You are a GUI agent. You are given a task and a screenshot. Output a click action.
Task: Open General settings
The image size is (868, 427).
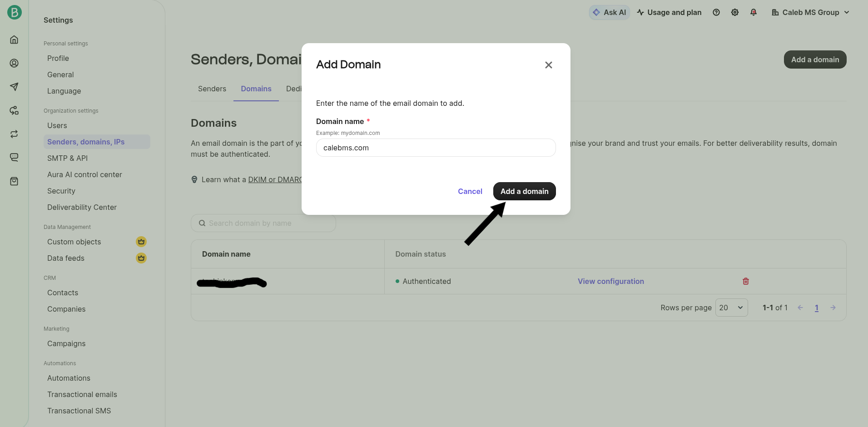click(x=60, y=74)
